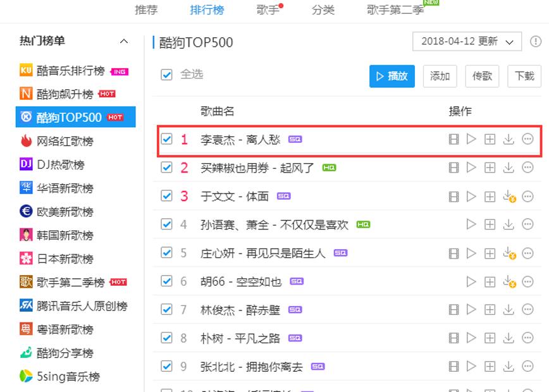Uncheck song 7 醉赤壁 checkbox
Viewport: 549px width, 392px height.
point(167,310)
